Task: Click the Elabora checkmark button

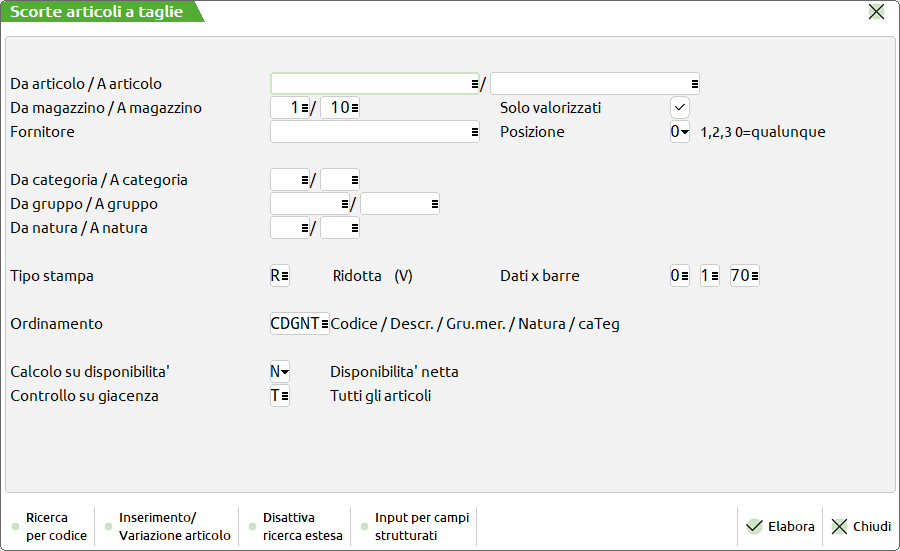Action: 781,526
